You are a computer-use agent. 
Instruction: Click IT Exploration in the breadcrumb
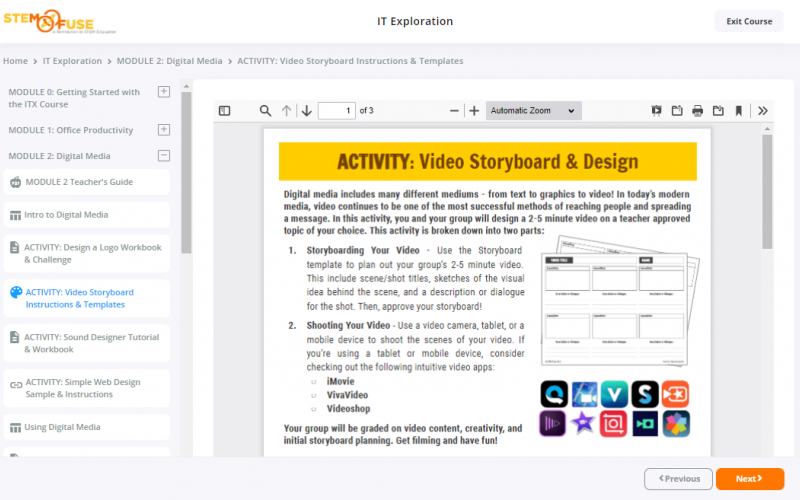point(72,61)
